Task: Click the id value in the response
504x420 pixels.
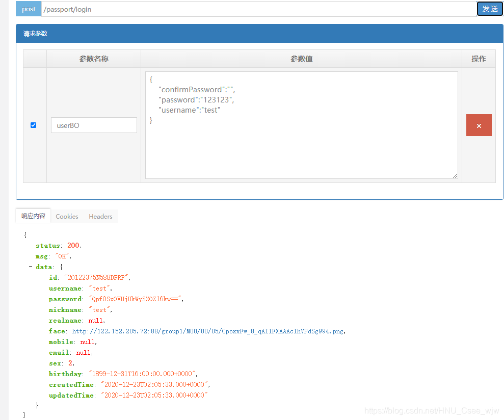Action: coord(97,278)
